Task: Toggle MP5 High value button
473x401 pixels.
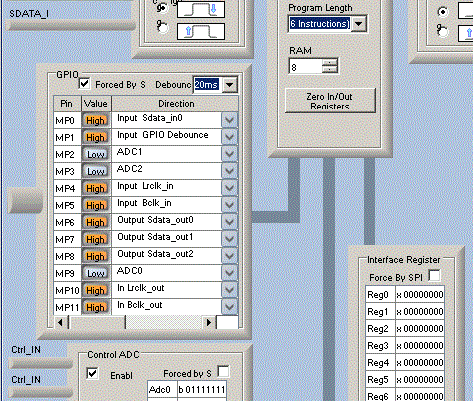Action: coord(96,205)
